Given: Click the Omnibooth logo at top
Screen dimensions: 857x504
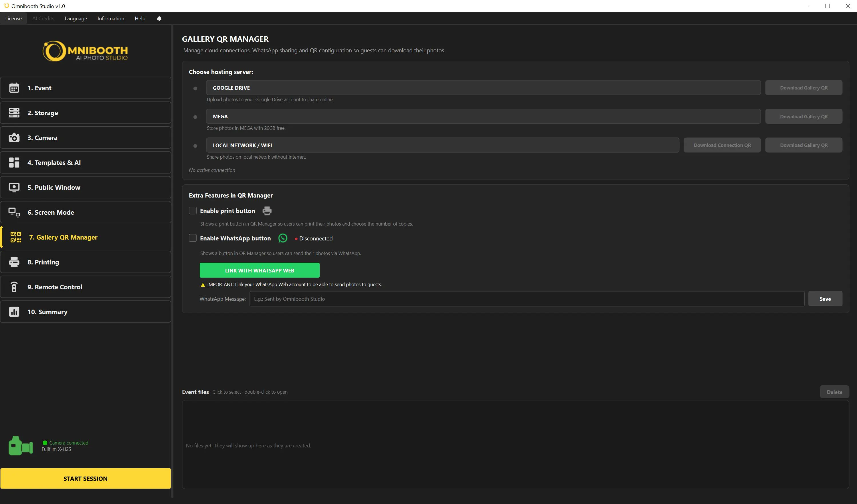Looking at the screenshot, I should point(85,51).
